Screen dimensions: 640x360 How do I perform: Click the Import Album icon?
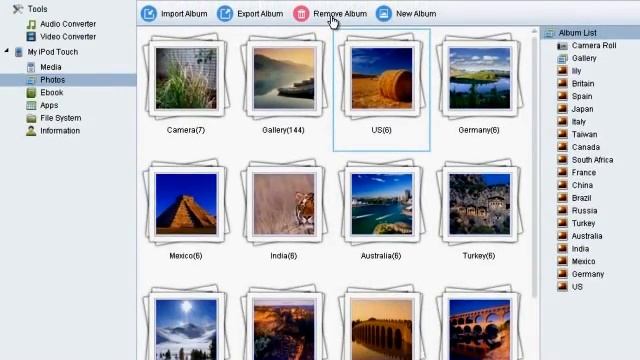click(149, 13)
